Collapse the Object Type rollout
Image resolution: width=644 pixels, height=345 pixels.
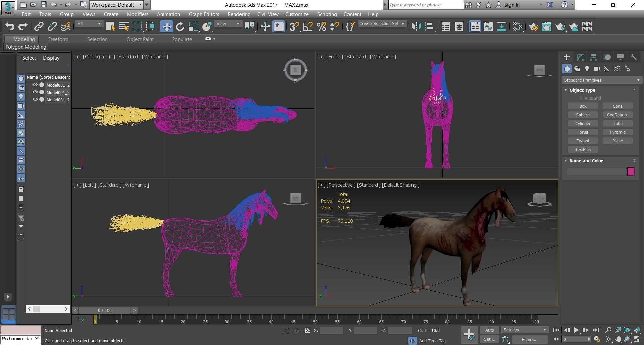click(566, 90)
